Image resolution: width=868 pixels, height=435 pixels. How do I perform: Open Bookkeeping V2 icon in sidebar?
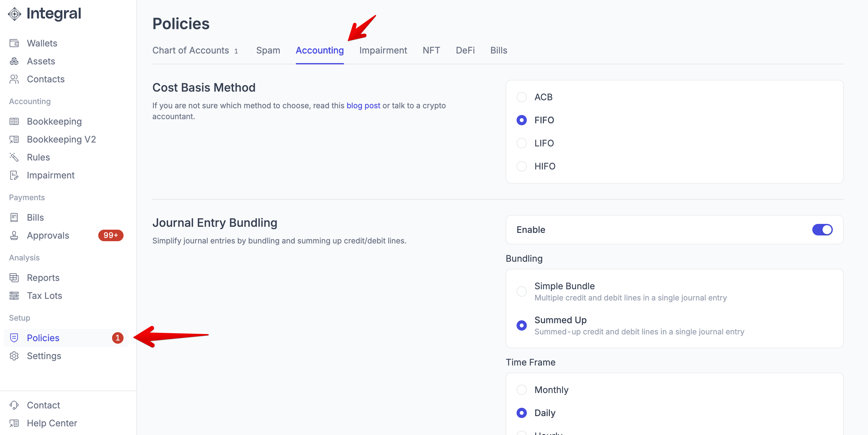point(14,139)
